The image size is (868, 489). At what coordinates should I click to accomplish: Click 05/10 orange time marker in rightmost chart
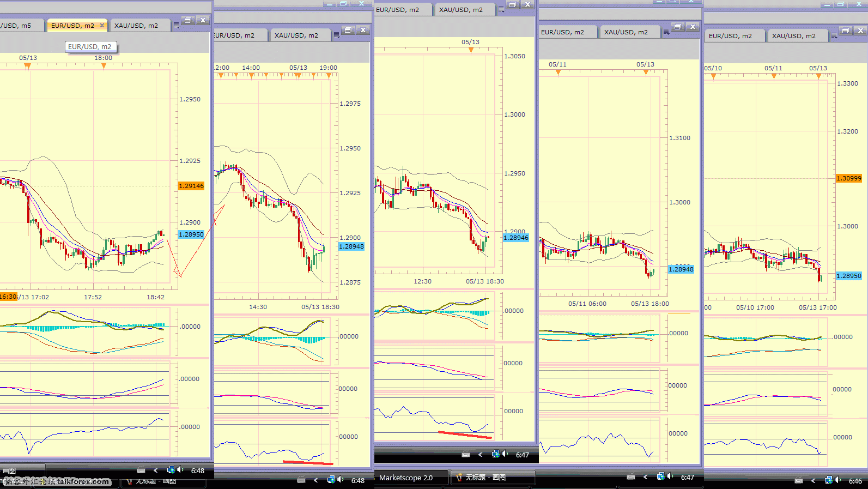[x=713, y=76]
